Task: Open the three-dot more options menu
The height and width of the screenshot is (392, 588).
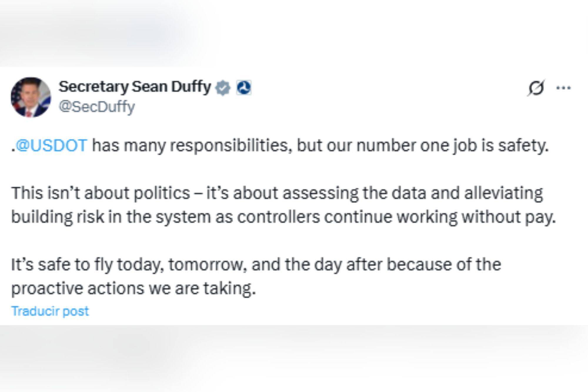Action: (x=564, y=88)
